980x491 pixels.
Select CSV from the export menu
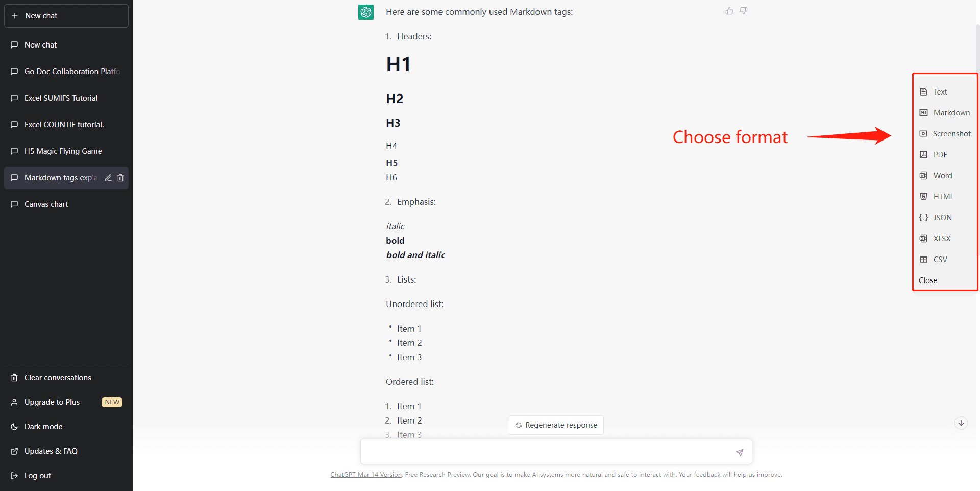click(940, 259)
